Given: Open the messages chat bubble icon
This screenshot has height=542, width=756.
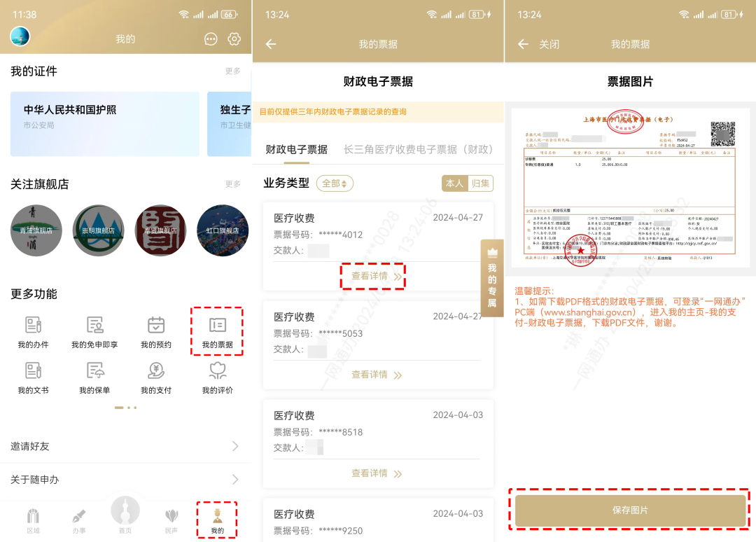Looking at the screenshot, I should coord(211,39).
